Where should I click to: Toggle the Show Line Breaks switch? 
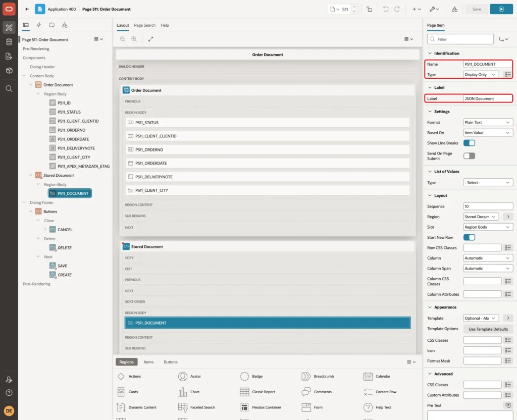(469, 143)
